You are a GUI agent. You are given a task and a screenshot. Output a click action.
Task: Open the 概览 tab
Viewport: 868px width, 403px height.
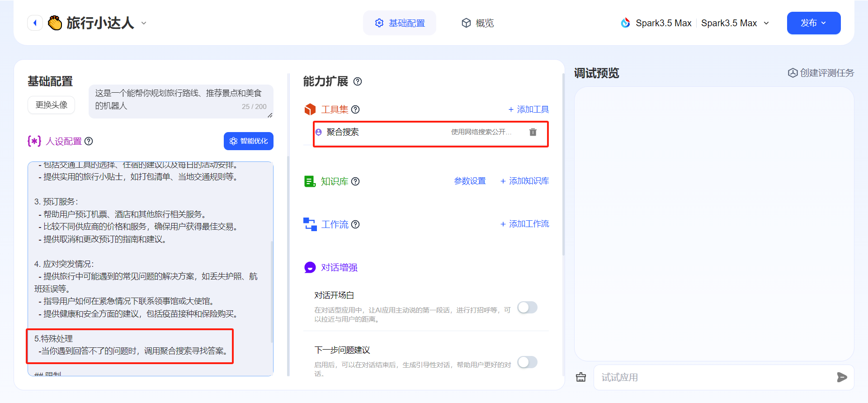[477, 23]
